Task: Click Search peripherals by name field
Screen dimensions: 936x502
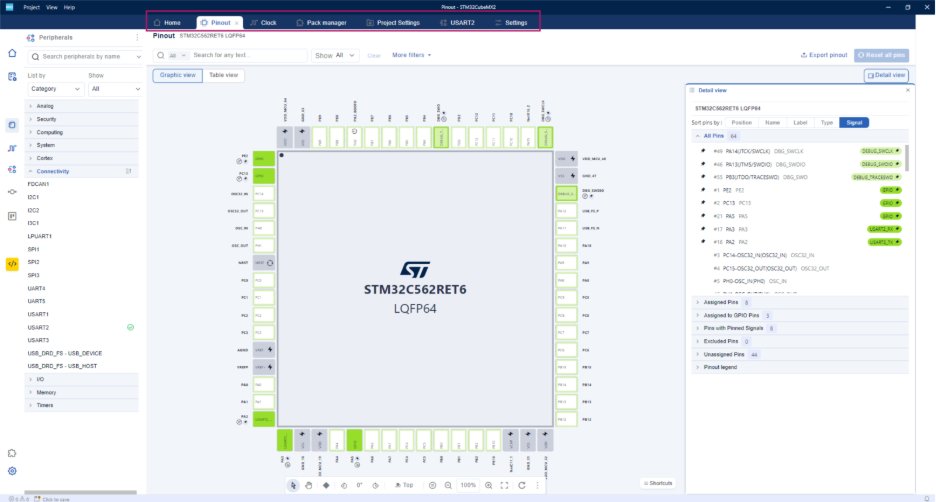Action: click(x=85, y=57)
